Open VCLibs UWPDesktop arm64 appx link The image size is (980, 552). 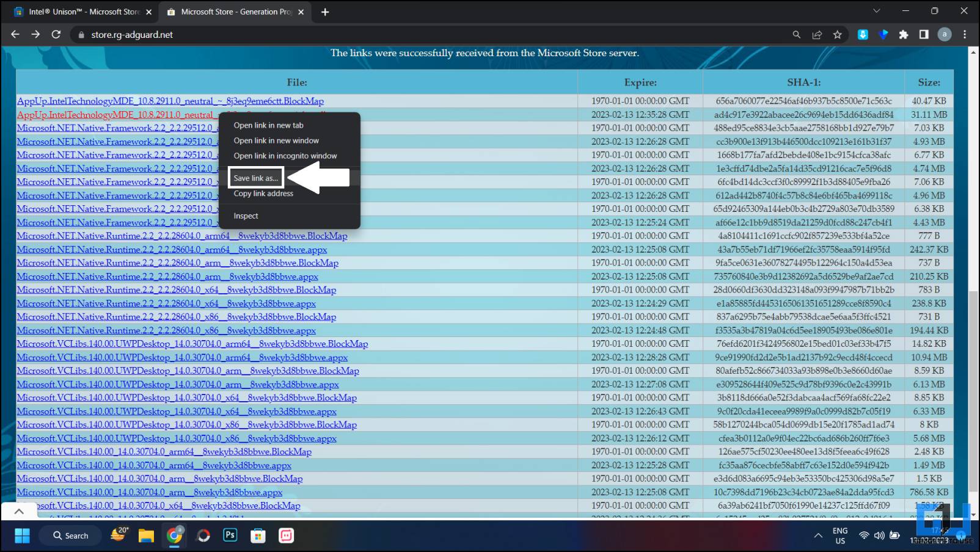click(182, 357)
